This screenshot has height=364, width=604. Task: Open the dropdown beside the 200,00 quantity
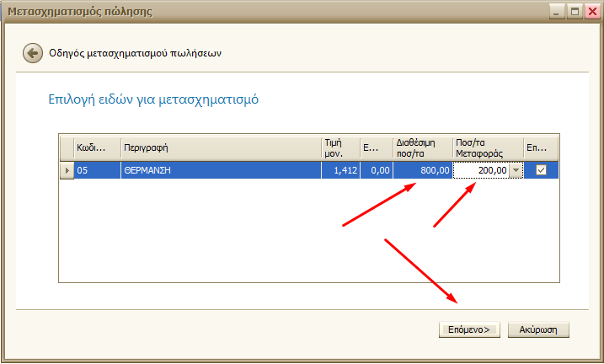click(x=516, y=170)
